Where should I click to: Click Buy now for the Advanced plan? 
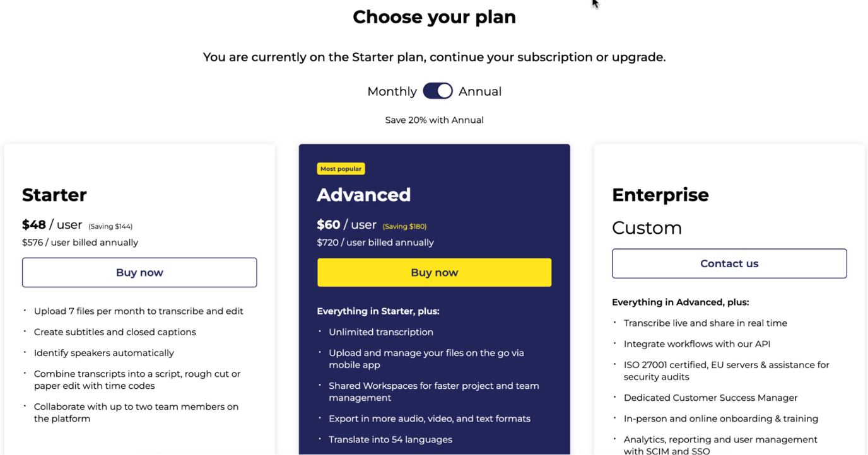(x=434, y=272)
